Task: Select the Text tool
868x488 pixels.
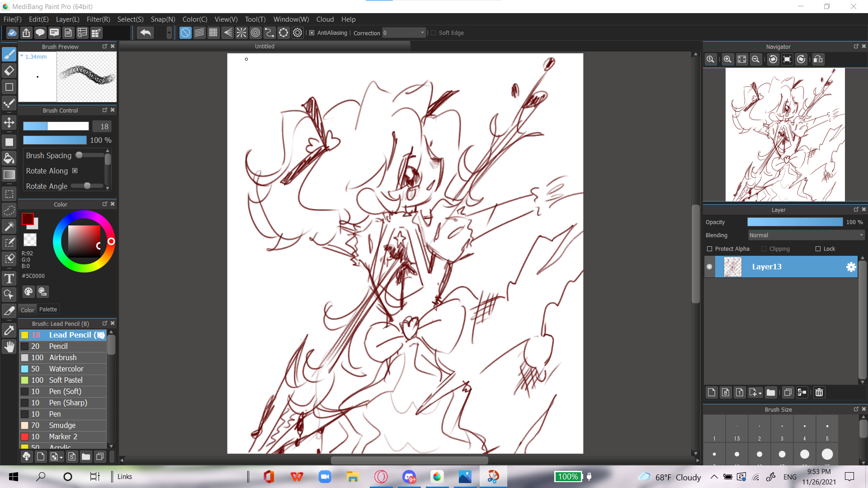Action: coord(9,278)
